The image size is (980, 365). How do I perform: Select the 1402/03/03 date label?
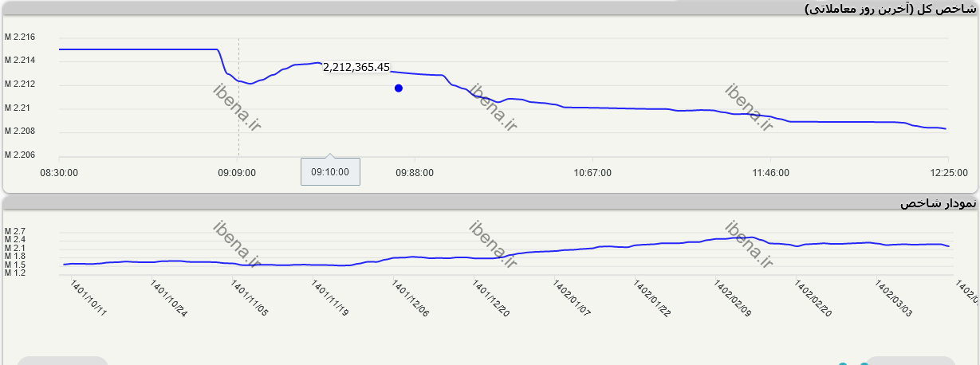coord(895,299)
